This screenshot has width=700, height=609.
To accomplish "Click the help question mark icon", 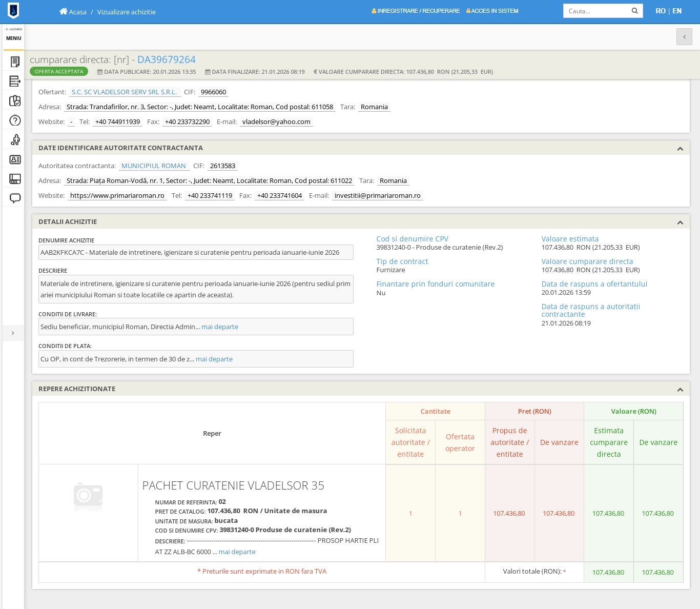I will coord(15,120).
